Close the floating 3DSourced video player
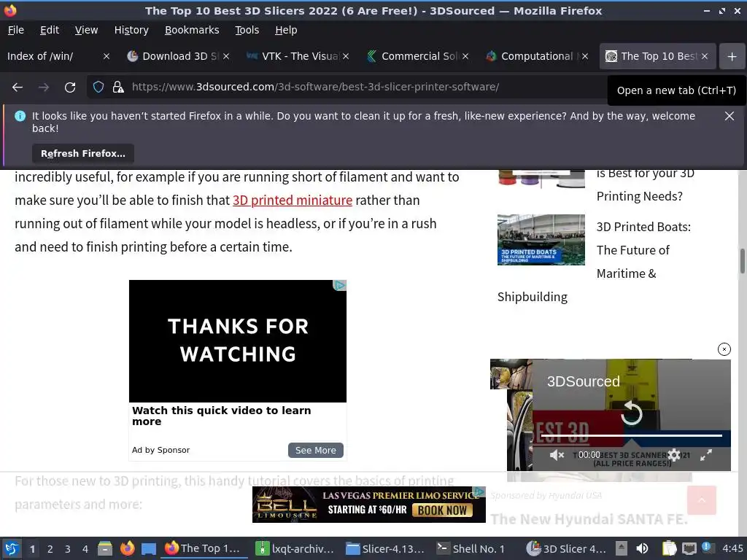 pyautogui.click(x=724, y=349)
